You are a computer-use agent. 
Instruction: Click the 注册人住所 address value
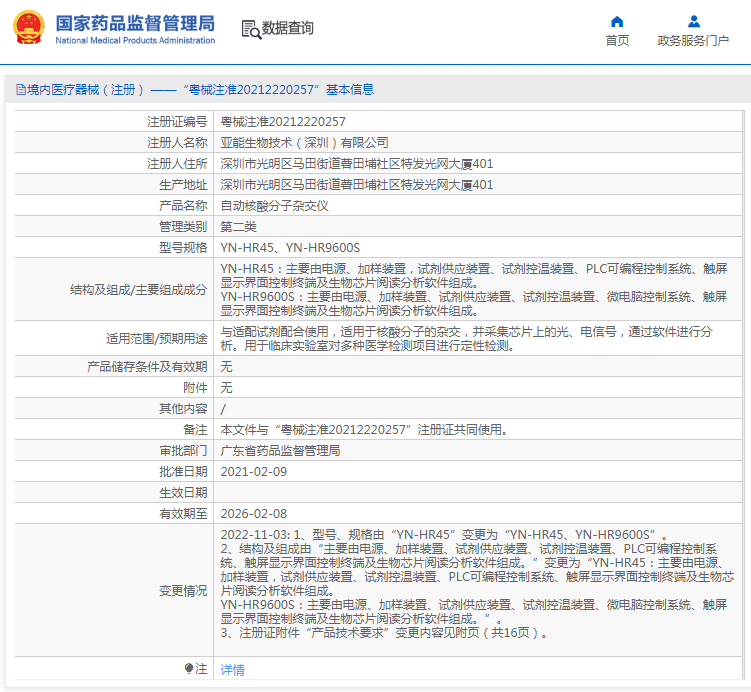[357, 164]
